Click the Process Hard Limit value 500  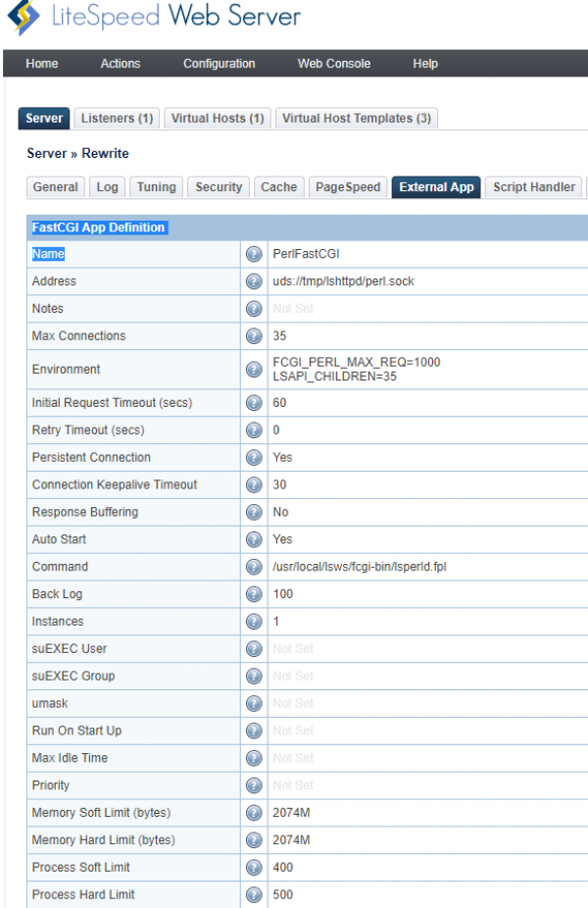[x=283, y=894]
